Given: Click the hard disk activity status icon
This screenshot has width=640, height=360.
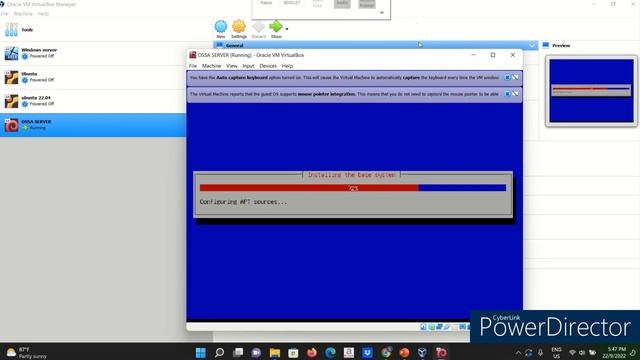Looking at the screenshot, I should 423,327.
